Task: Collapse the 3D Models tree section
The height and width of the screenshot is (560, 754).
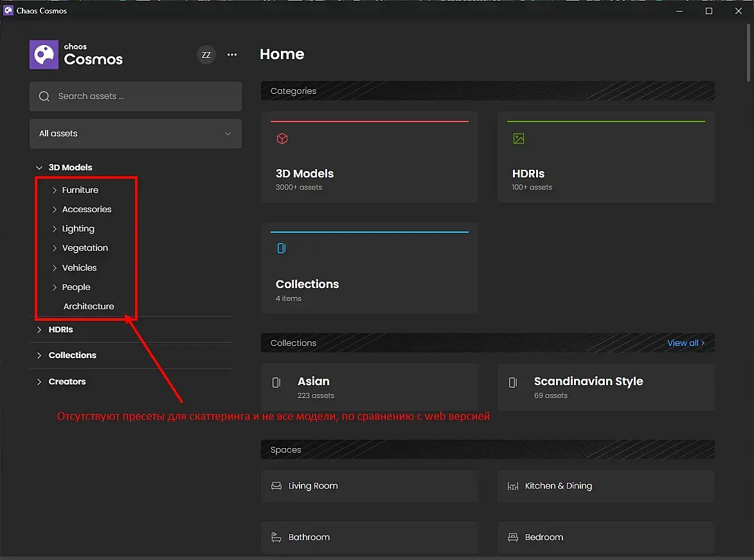Action: click(x=39, y=168)
